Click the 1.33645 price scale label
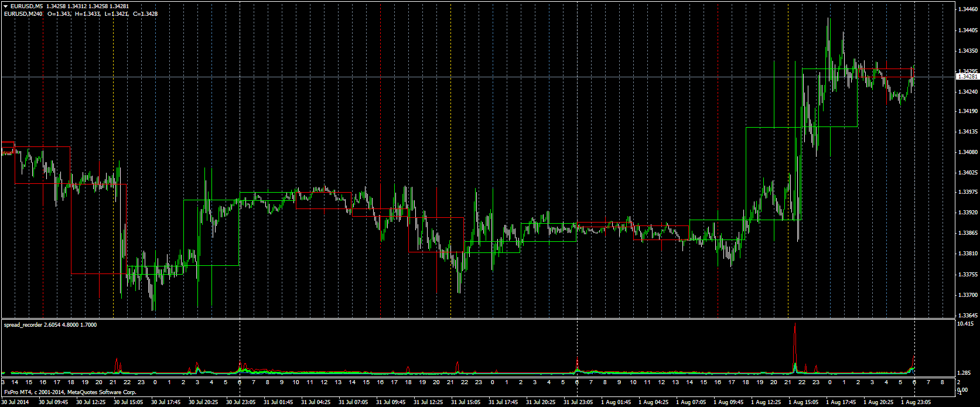Image resolution: width=980 pixels, height=407 pixels. coord(967,316)
